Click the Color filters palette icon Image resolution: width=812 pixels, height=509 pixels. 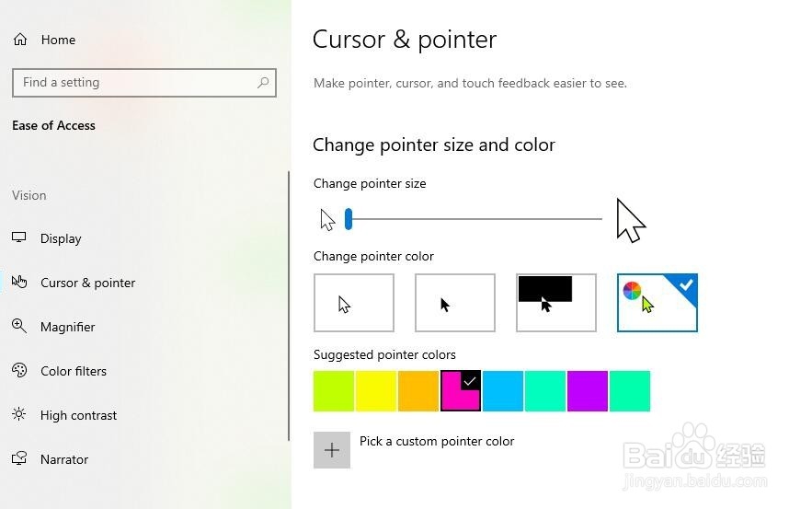pos(19,371)
